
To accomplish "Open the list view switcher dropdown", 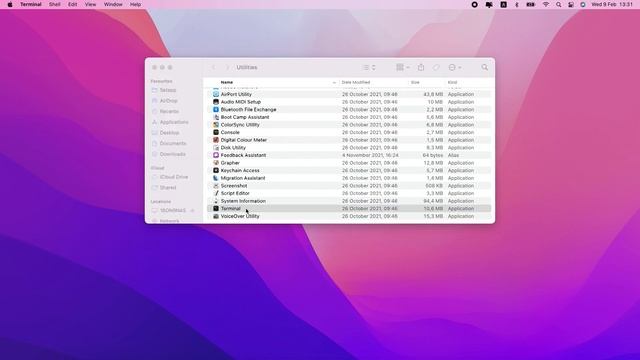I will pos(369,67).
